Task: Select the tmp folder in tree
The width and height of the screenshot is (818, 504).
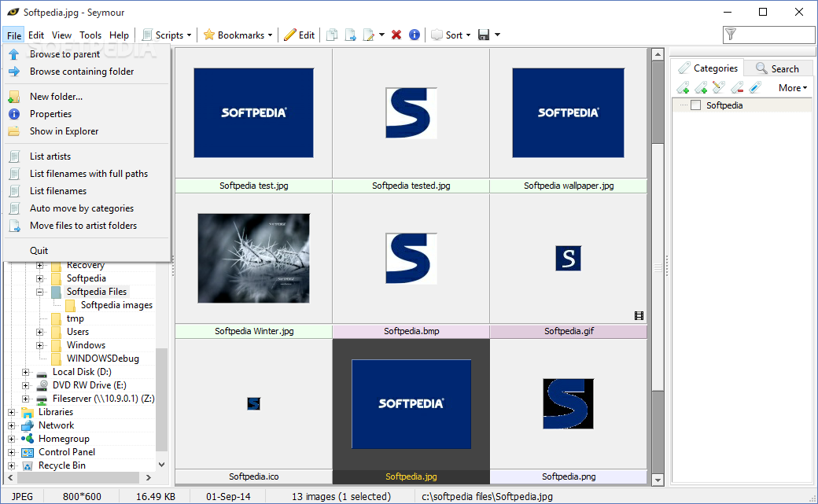Action: [x=76, y=318]
